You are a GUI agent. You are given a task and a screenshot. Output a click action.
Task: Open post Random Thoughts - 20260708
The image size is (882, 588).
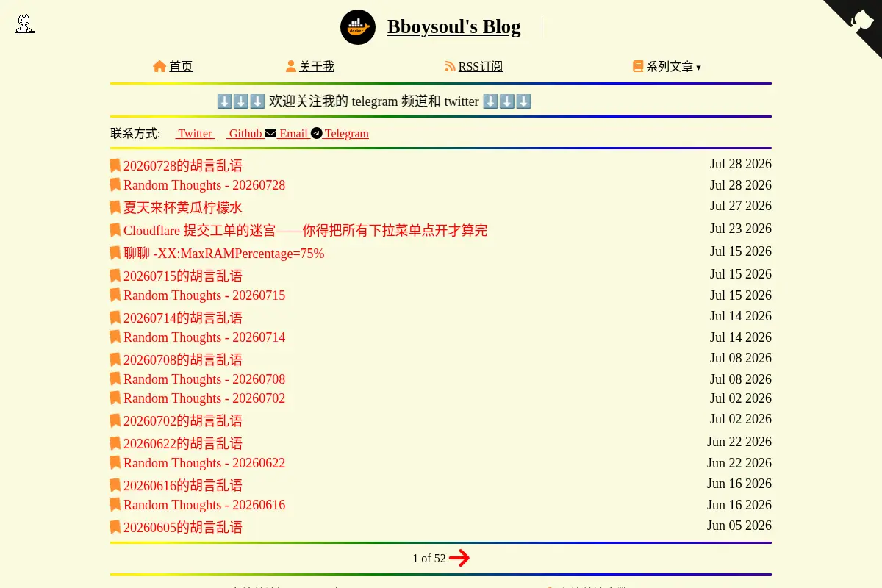coord(204,379)
